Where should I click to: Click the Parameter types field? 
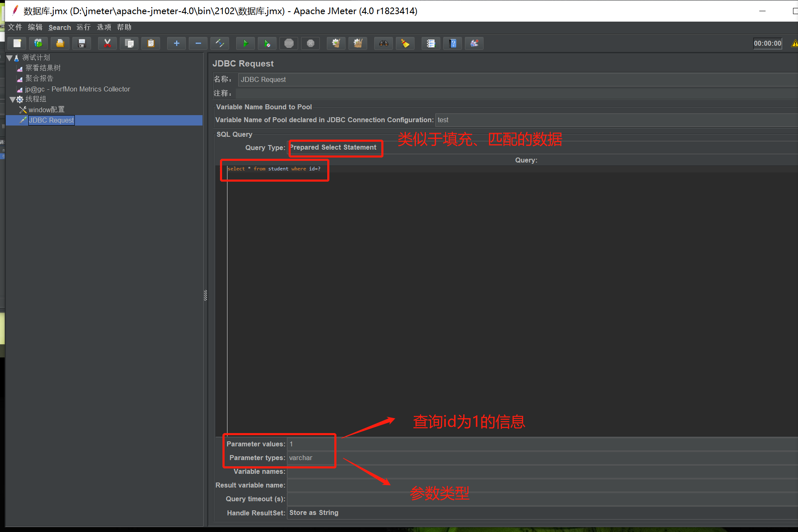coord(543,458)
